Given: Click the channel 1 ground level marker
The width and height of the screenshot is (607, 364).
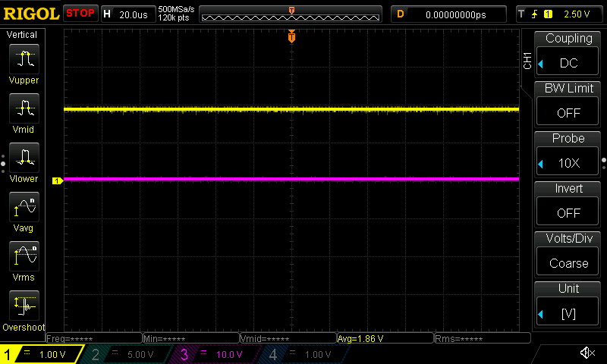Looking at the screenshot, I should point(58,180).
